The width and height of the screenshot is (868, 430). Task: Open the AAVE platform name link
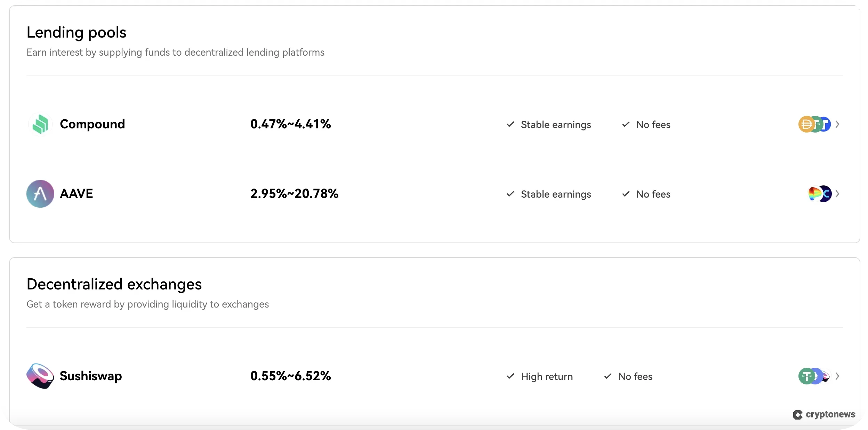point(77,193)
